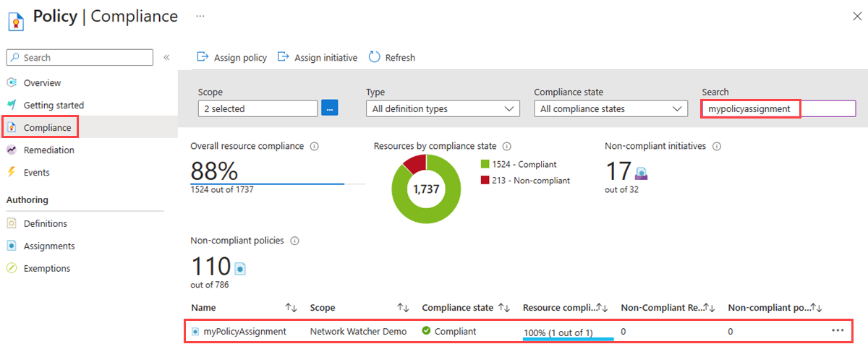Open Events from the sidebar
Viewport: 868px width, 357px height.
coord(36,173)
